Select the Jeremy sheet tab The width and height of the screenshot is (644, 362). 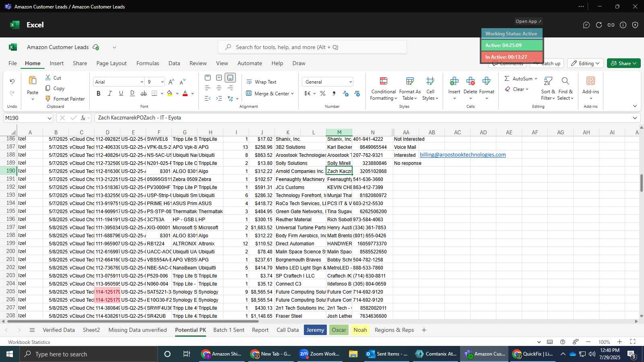pos(315,330)
